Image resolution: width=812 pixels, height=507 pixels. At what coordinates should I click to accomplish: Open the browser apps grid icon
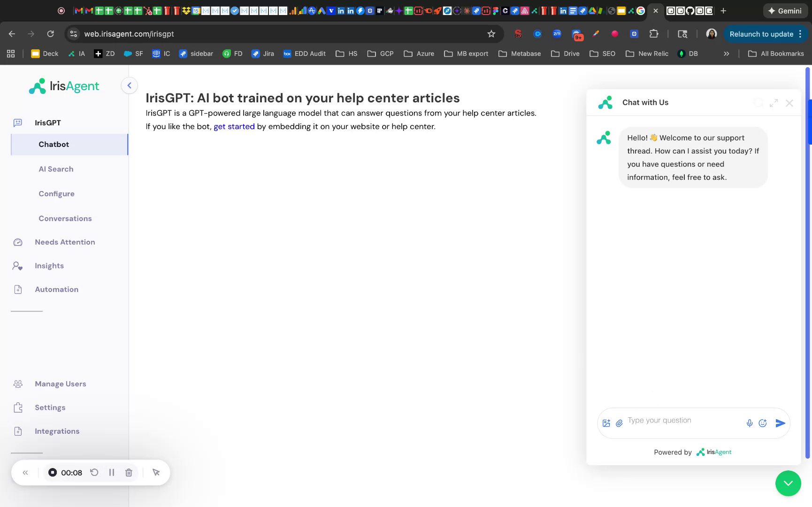[x=11, y=54]
